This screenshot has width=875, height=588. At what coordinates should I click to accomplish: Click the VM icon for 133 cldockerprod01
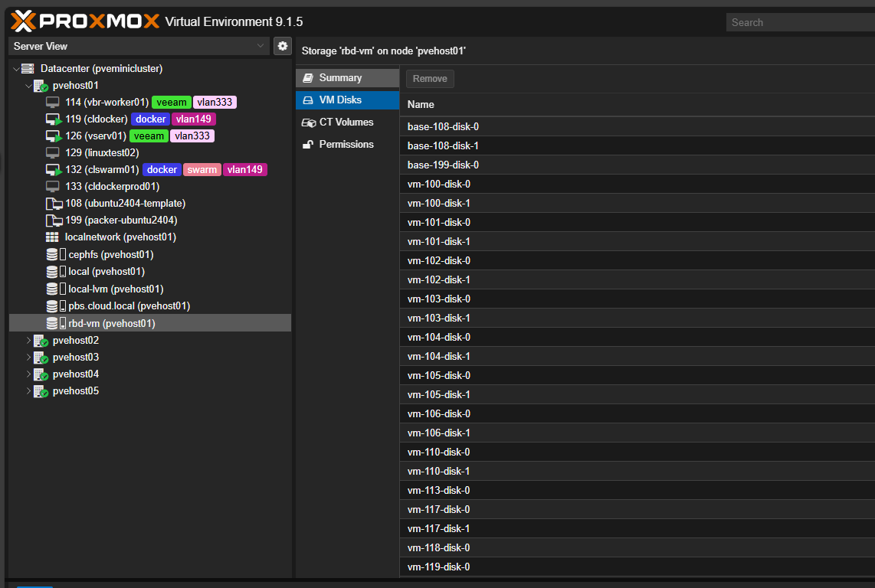point(52,186)
